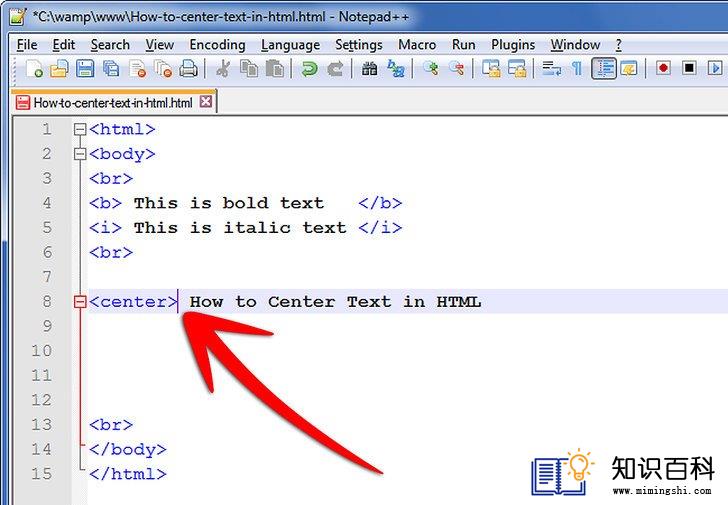Click line number 7 in margin
This screenshot has width=728, height=505.
pyautogui.click(x=47, y=277)
